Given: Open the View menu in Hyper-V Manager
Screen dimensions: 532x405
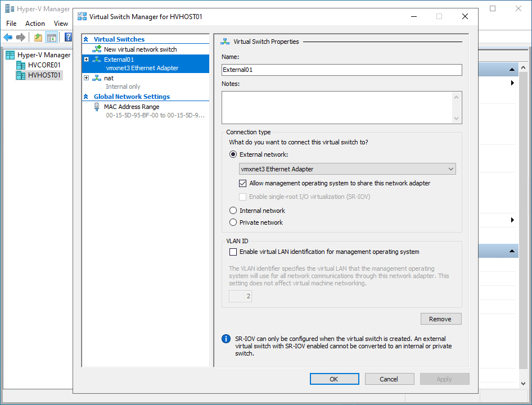Looking at the screenshot, I should tap(61, 24).
